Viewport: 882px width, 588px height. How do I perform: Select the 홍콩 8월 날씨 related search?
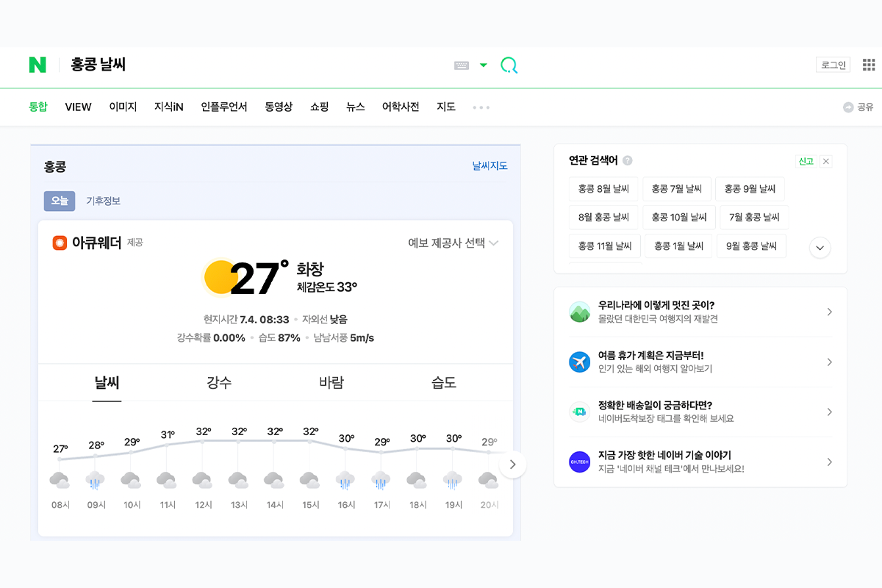[x=604, y=189]
